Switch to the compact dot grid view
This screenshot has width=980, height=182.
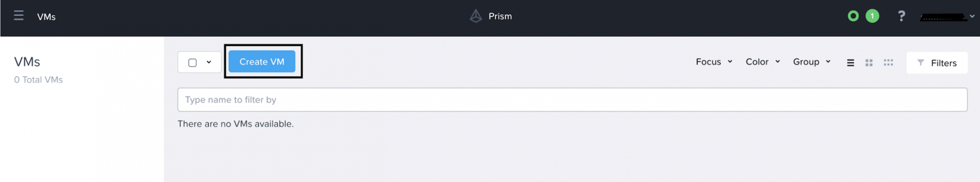pyautogui.click(x=888, y=63)
